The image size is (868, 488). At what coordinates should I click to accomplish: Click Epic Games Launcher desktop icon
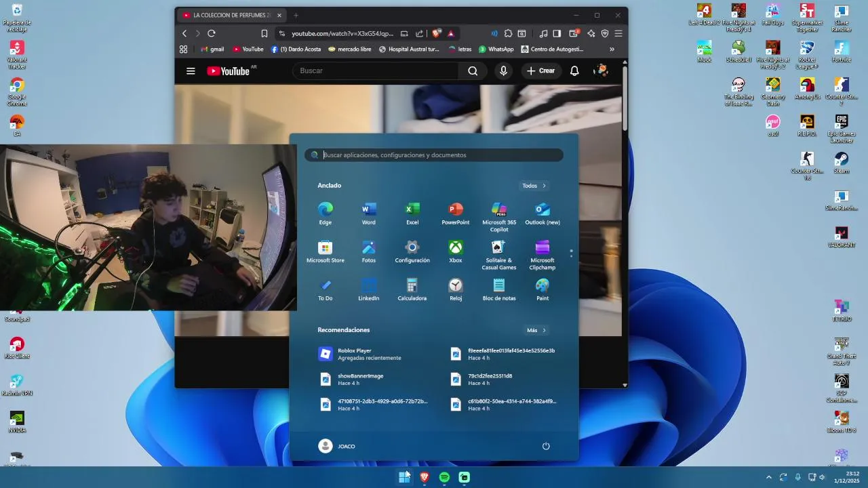coord(841,129)
